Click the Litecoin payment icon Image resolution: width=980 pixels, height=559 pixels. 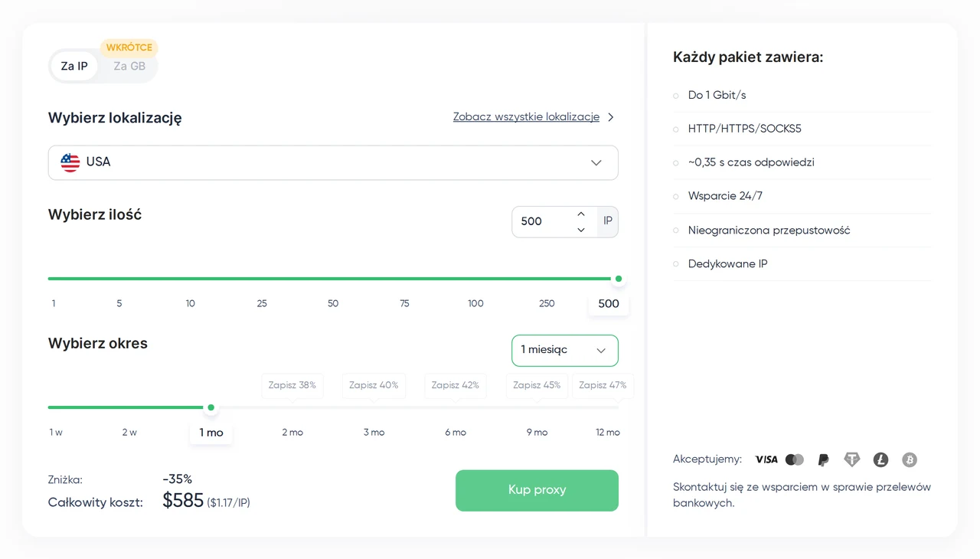(881, 459)
